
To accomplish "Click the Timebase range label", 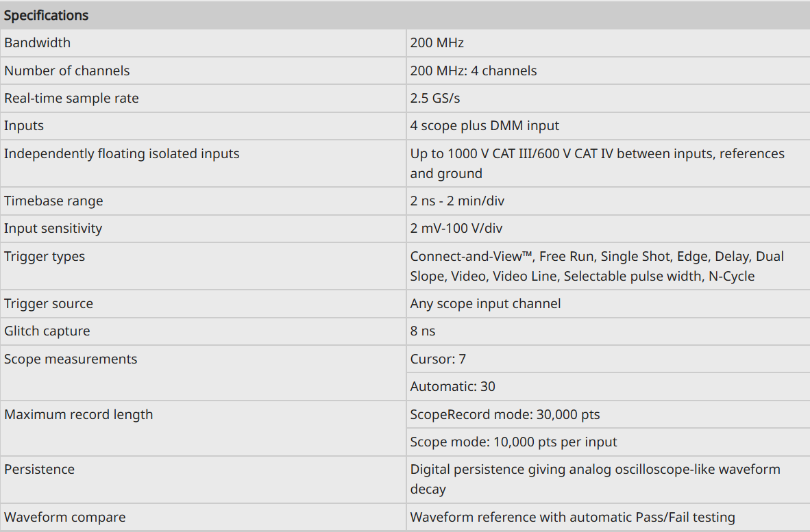I will click(53, 201).
